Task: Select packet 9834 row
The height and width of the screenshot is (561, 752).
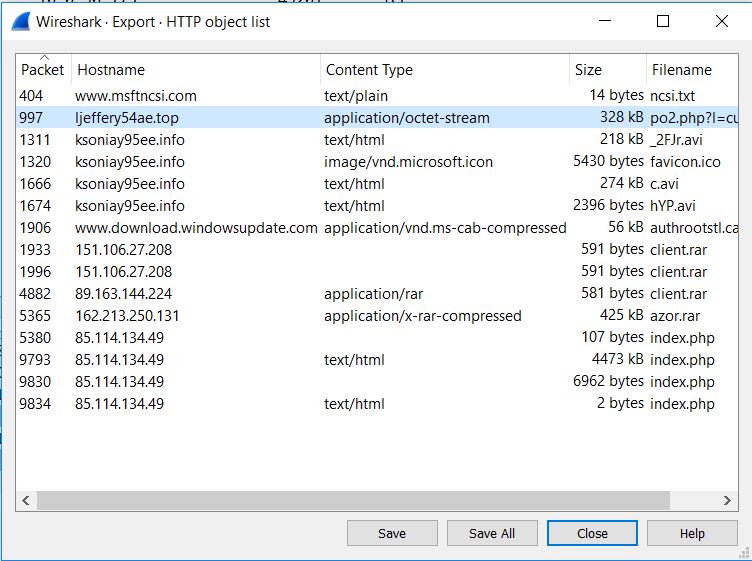Action: (x=377, y=404)
